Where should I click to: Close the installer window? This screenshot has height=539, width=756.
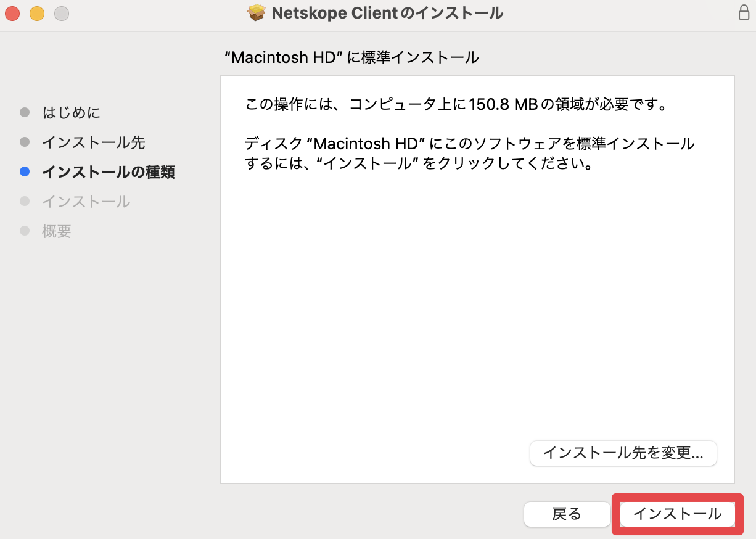coord(12,12)
